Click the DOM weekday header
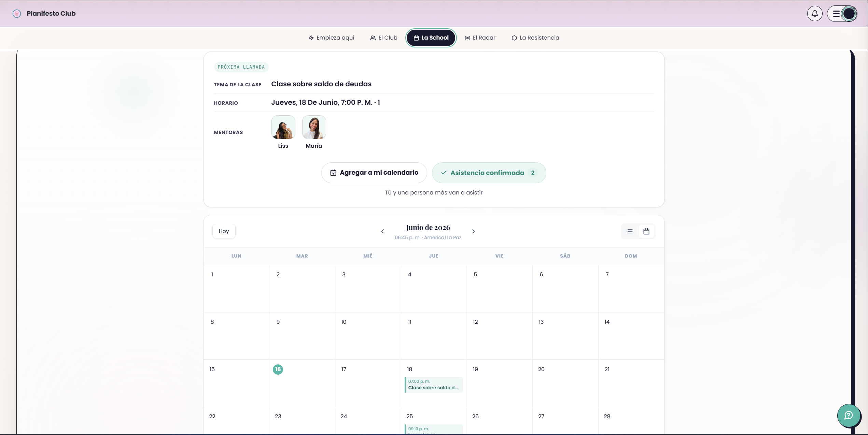Image resolution: width=868 pixels, height=435 pixels. point(631,256)
